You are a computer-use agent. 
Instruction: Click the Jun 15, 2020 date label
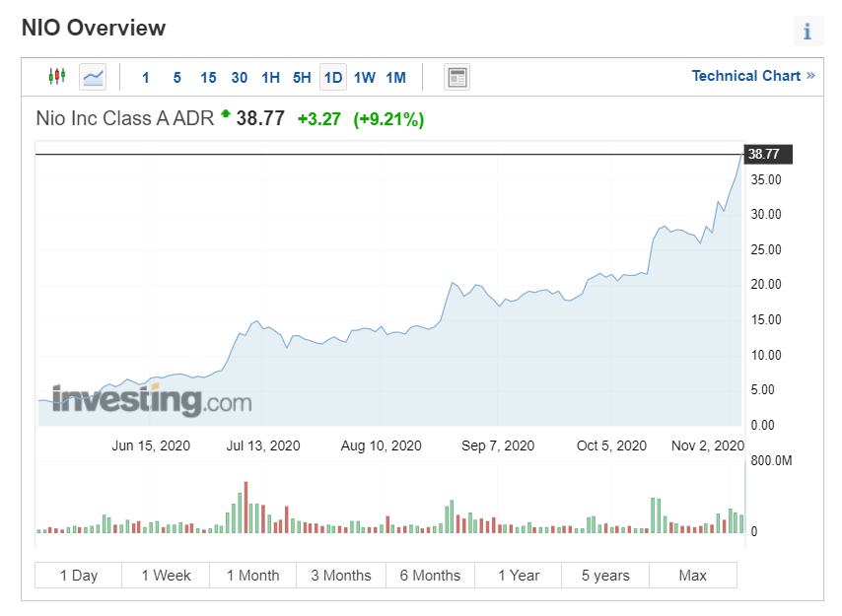click(151, 445)
